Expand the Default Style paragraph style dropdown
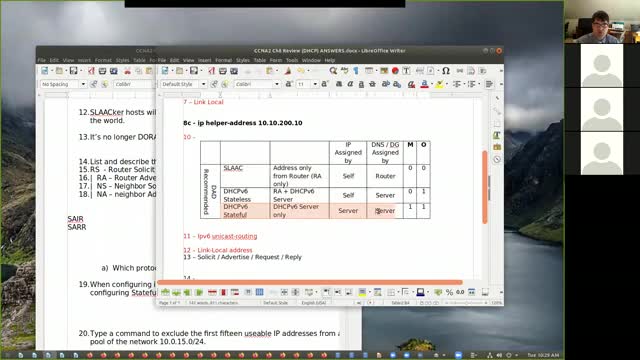640x360 pixels. [x=203, y=84]
